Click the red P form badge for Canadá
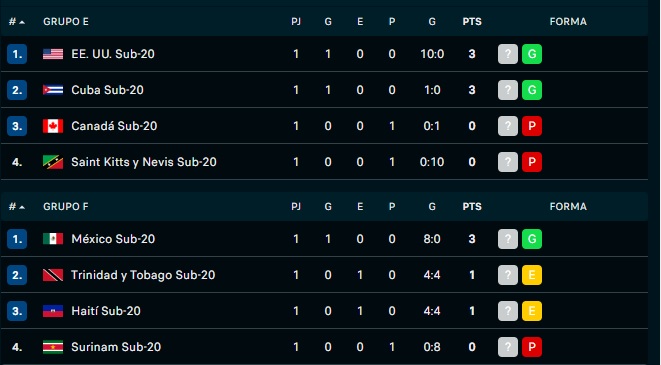 pyautogui.click(x=532, y=126)
